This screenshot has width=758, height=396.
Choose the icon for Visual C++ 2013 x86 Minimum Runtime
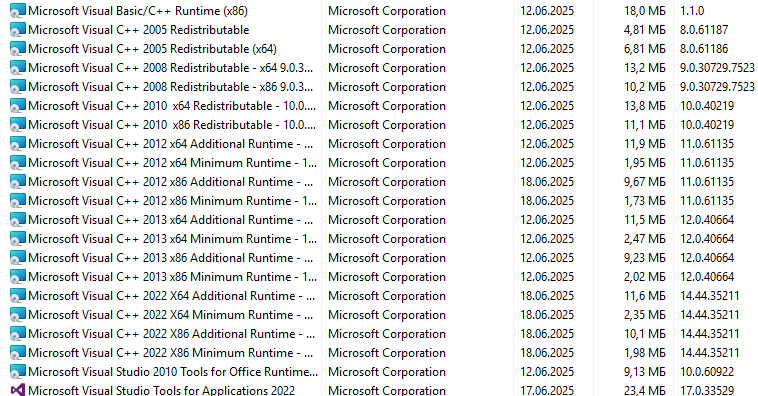[17, 277]
